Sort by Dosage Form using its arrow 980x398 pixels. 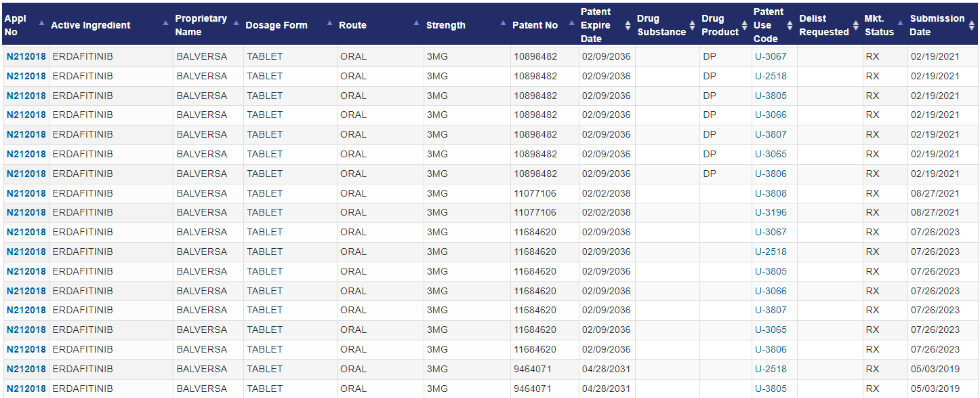pyautogui.click(x=330, y=23)
